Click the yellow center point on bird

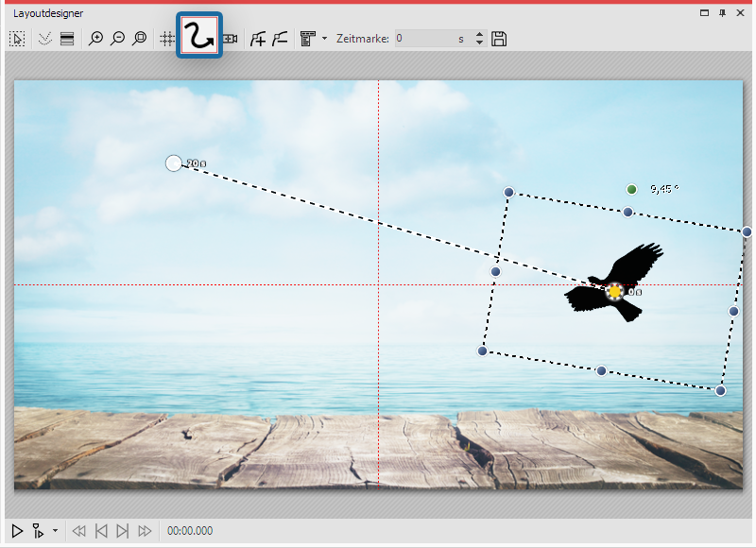(615, 292)
